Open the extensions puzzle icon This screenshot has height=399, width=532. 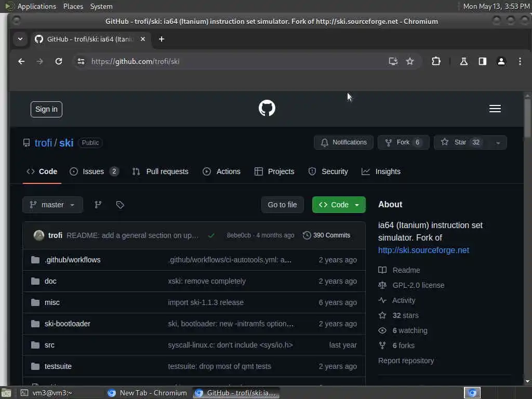[x=436, y=61]
